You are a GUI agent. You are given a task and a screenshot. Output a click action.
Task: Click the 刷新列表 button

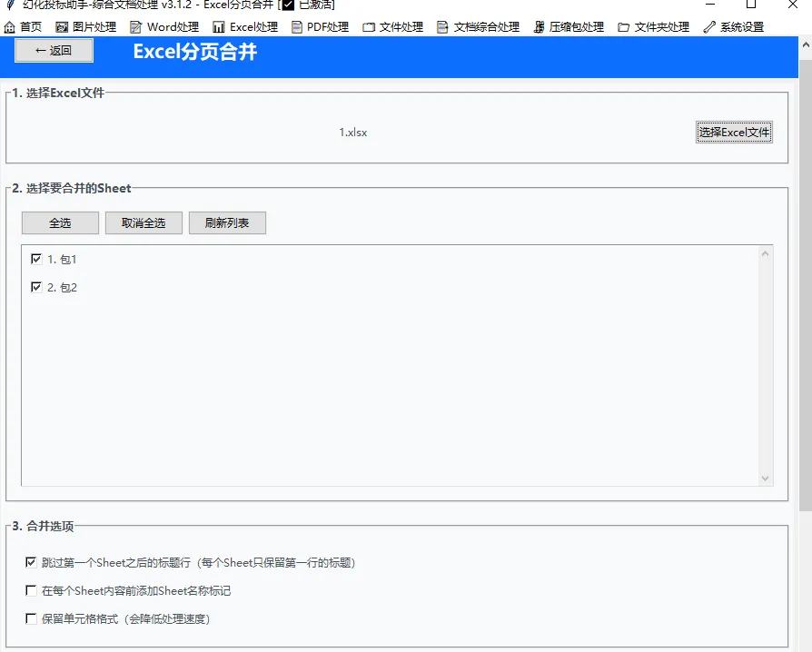(x=227, y=222)
